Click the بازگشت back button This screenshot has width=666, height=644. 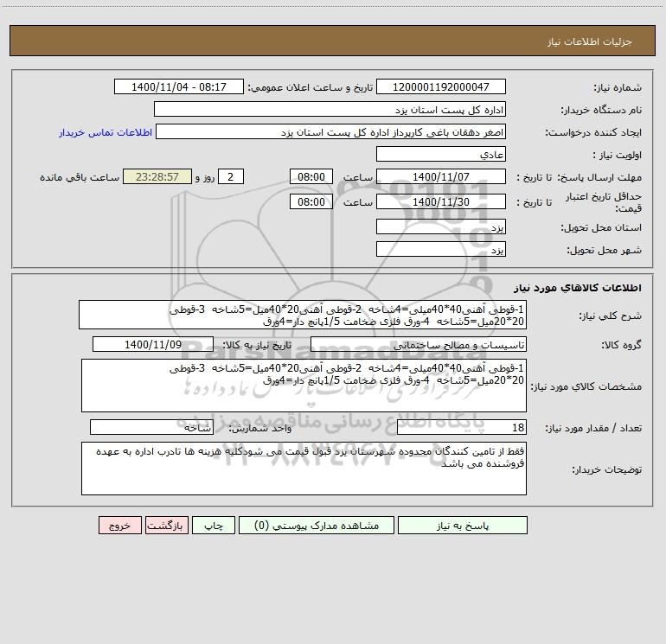[x=166, y=525]
